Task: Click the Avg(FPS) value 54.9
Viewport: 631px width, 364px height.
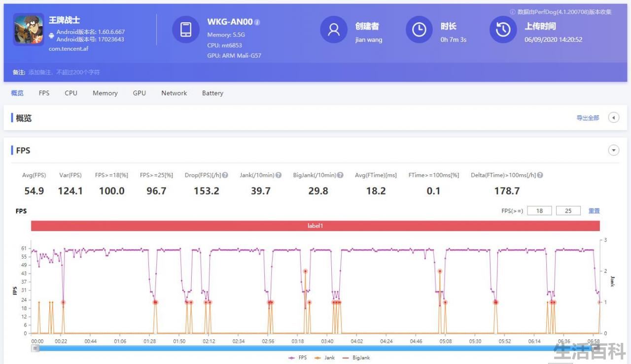Action: (x=34, y=191)
